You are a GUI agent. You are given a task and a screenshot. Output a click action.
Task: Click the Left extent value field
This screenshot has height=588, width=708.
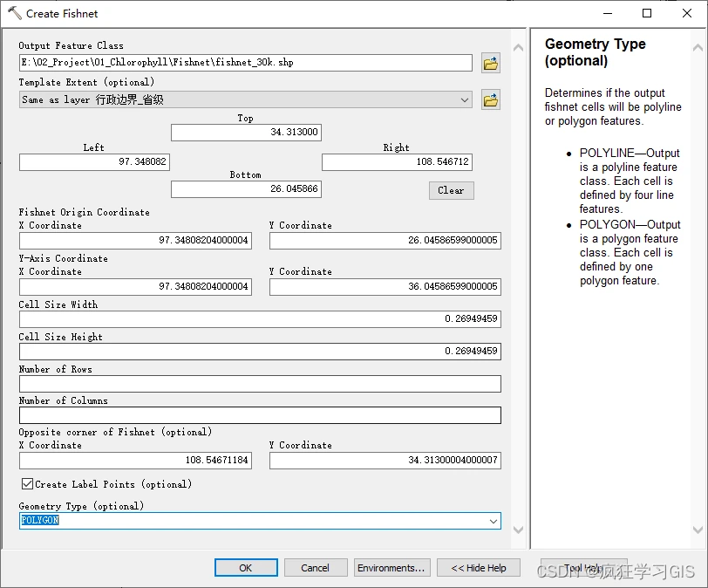(x=94, y=162)
